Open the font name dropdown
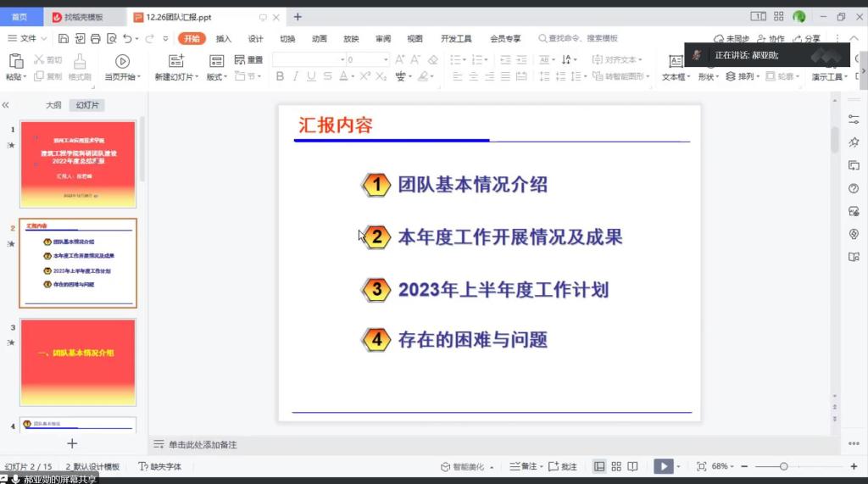The height and width of the screenshot is (484, 868). click(x=342, y=59)
